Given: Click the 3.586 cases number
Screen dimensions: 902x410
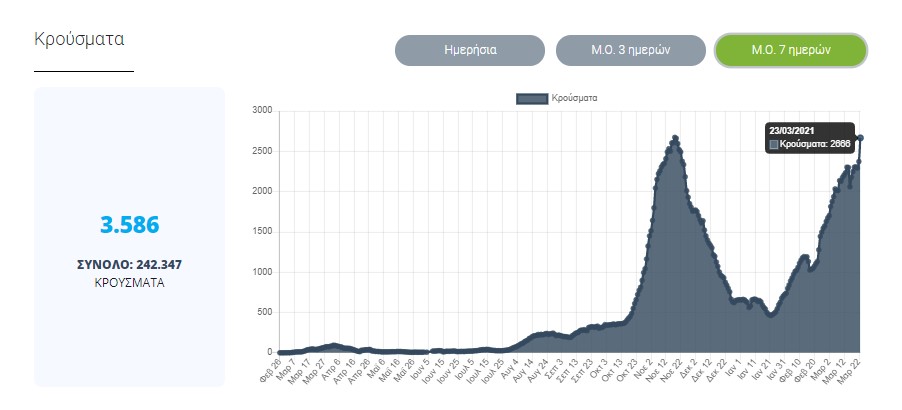Looking at the screenshot, I should click(x=129, y=225).
